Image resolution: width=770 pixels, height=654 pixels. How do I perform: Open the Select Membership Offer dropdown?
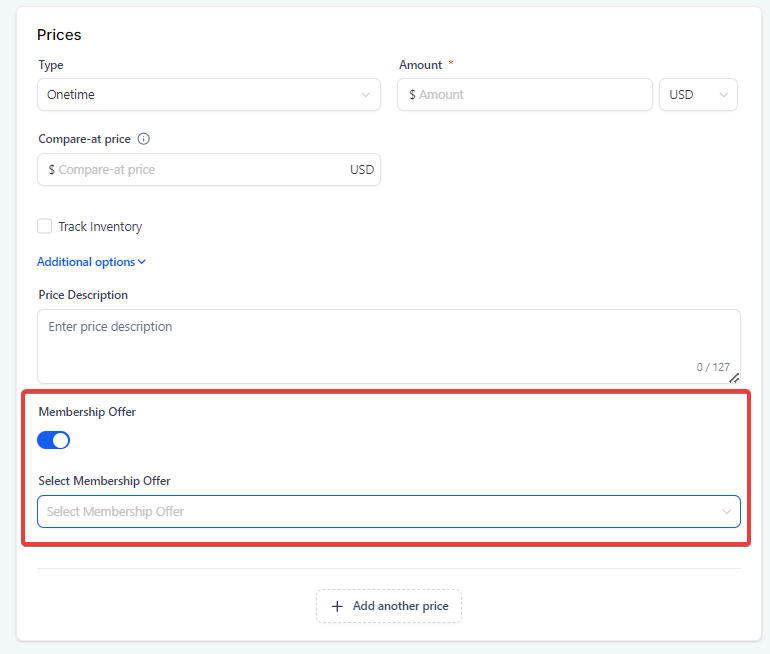pos(380,512)
